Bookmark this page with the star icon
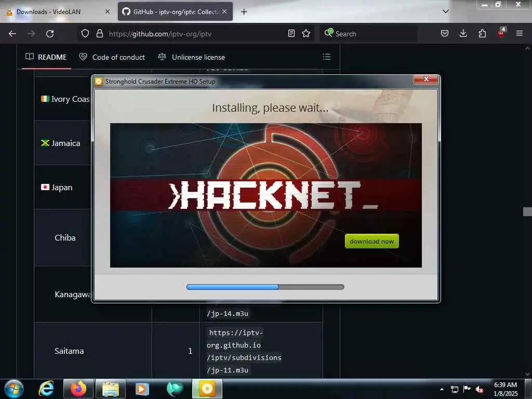Image resolution: width=532 pixels, height=399 pixels. (x=306, y=33)
